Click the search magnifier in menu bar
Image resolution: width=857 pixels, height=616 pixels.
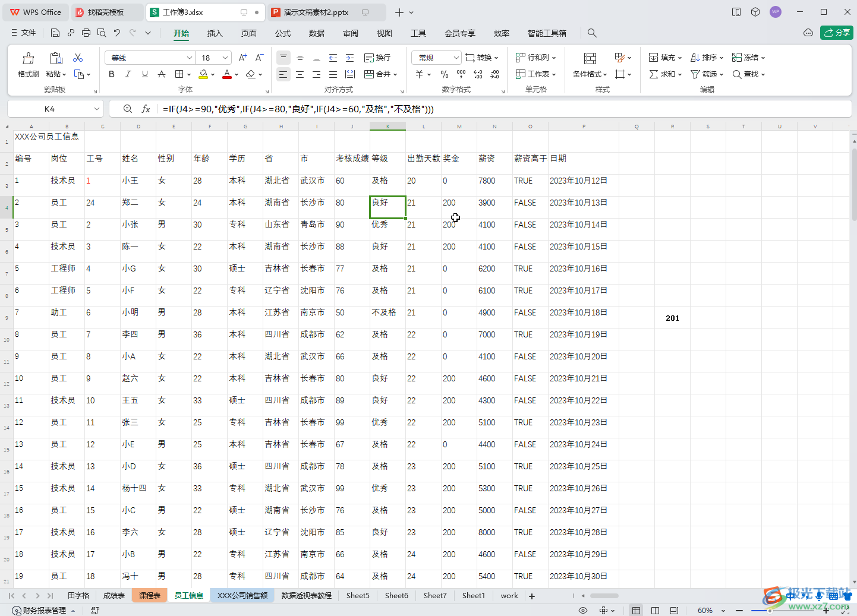[x=592, y=33]
